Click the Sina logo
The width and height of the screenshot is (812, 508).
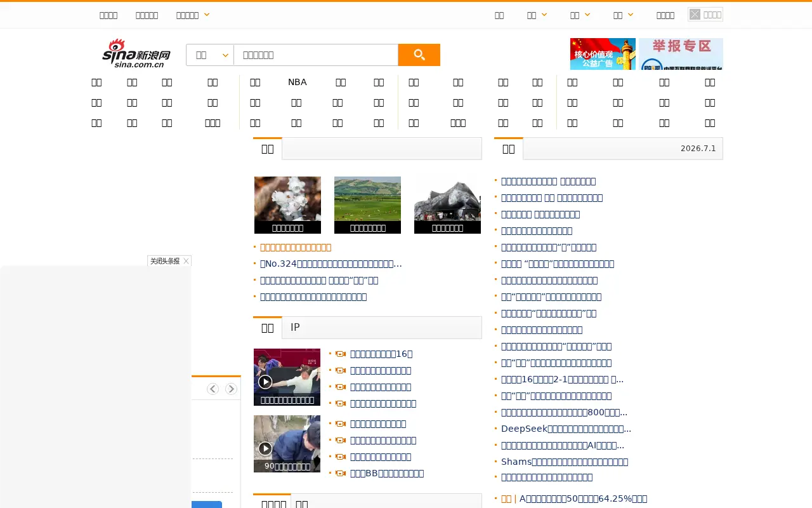click(x=136, y=53)
